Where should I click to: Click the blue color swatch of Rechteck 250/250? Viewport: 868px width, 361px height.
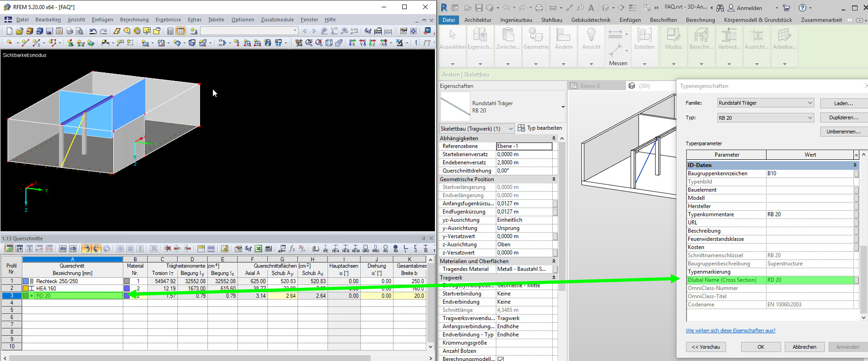pos(26,281)
